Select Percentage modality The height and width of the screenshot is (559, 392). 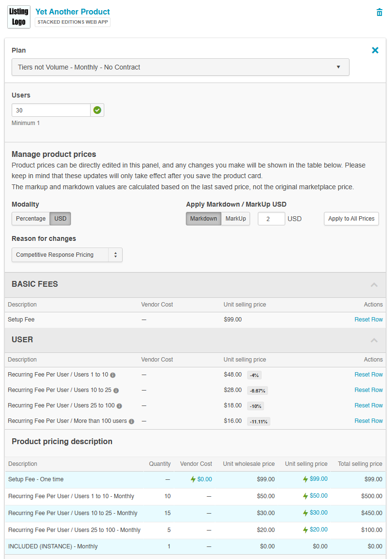[x=31, y=219]
